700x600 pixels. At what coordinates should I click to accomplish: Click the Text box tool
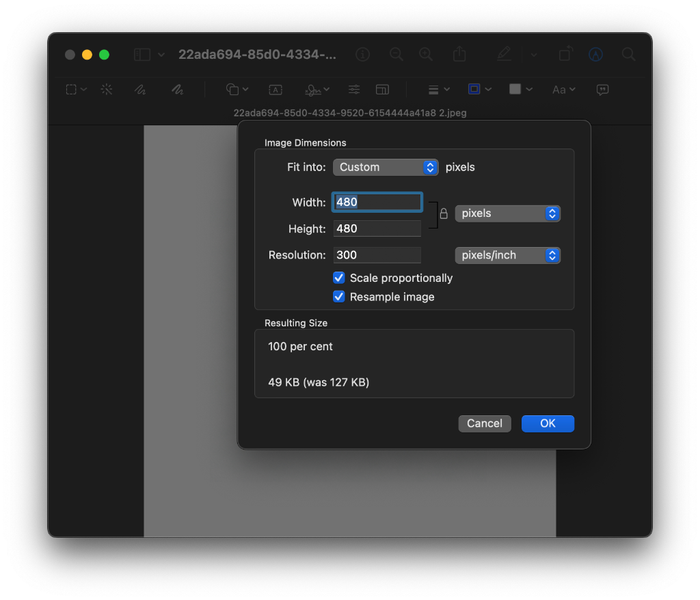(275, 90)
